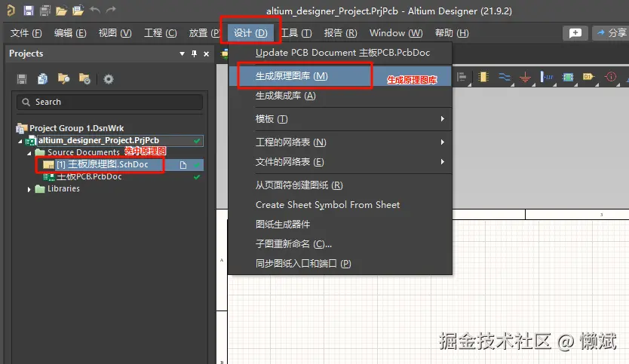Click the compile documents icon in Projects panel
The height and width of the screenshot is (364, 629).
pyautogui.click(x=42, y=79)
